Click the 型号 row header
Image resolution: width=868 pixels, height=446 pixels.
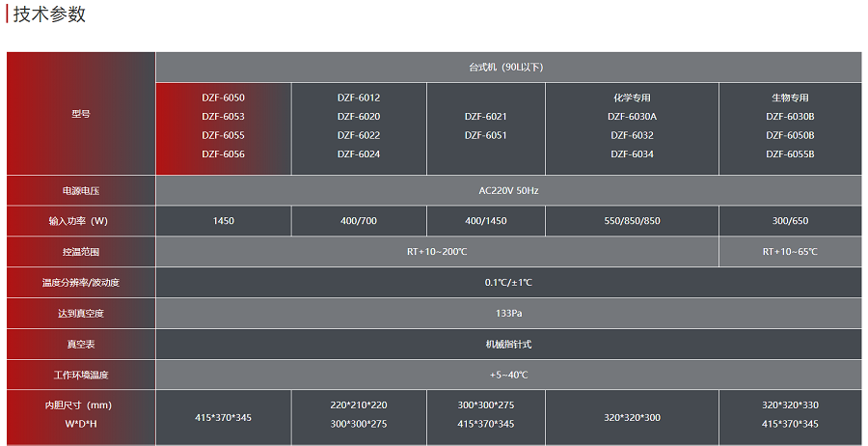[x=81, y=114]
